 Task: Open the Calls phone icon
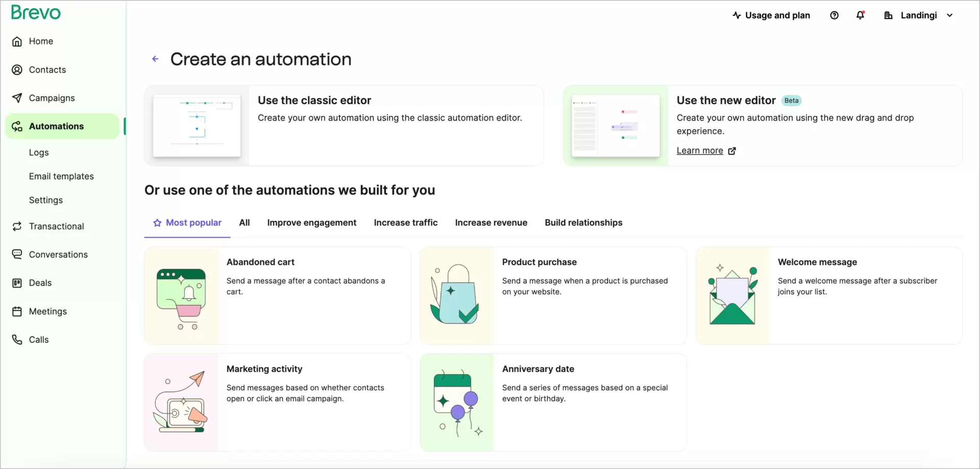pyautogui.click(x=17, y=339)
